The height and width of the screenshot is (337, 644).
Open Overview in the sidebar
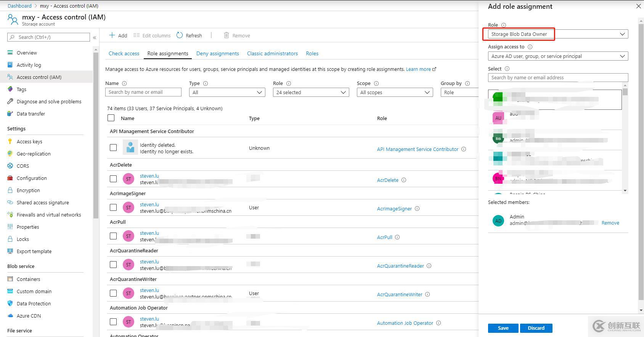27,53
